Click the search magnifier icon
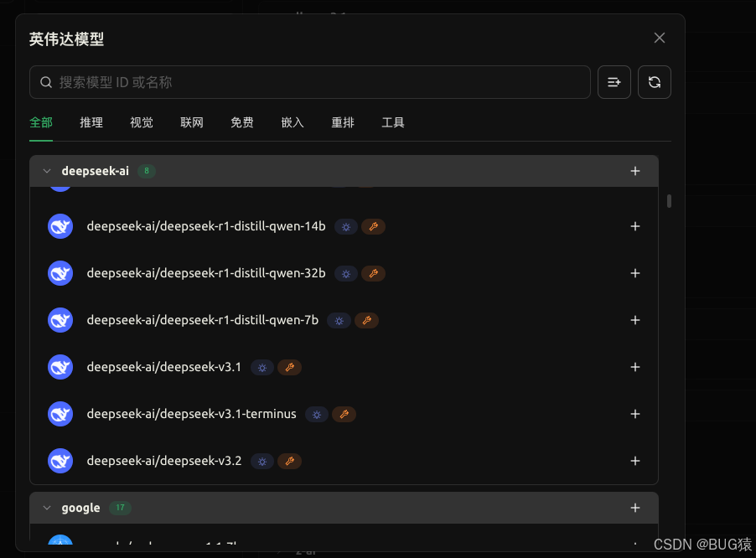Image resolution: width=756 pixels, height=558 pixels. tap(46, 82)
